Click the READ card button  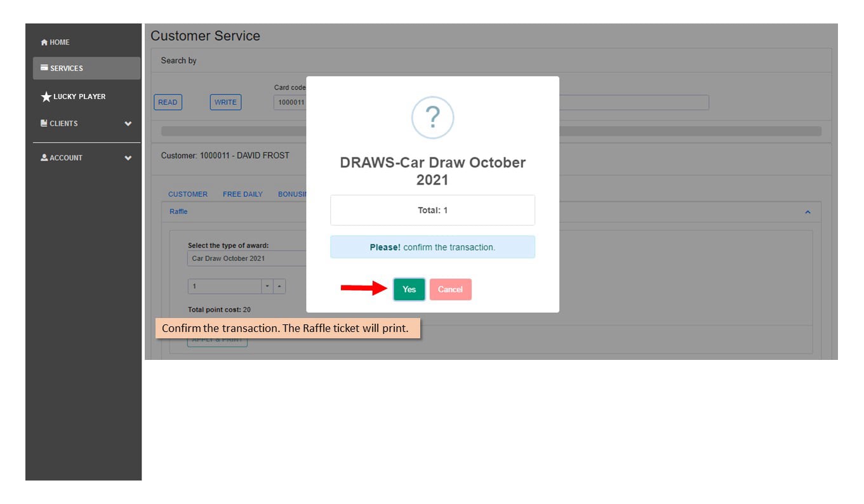tap(168, 102)
